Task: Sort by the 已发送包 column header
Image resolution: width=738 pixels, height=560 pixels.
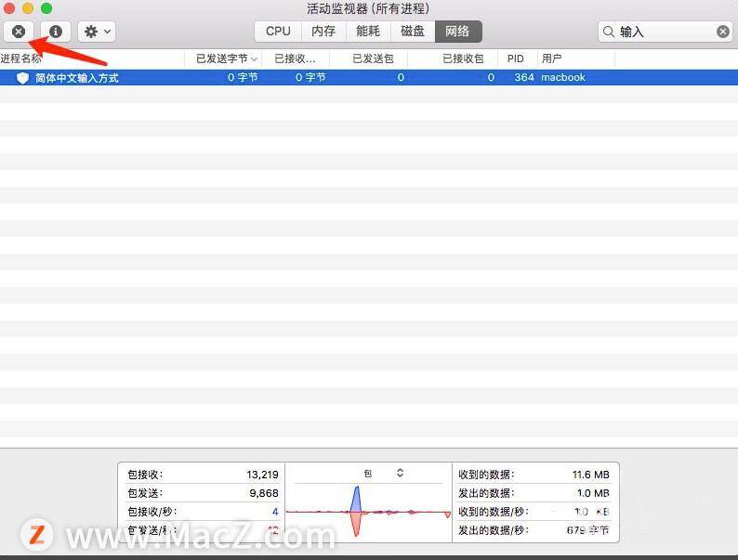Action: 368,59
